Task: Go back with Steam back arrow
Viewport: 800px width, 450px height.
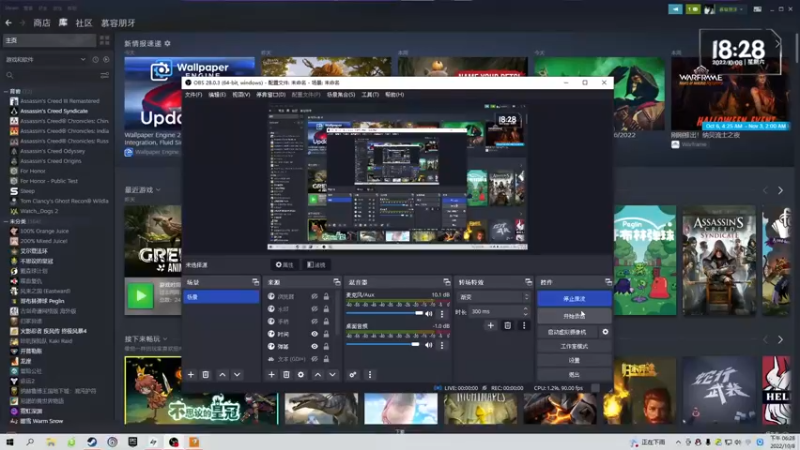Action: coord(9,23)
